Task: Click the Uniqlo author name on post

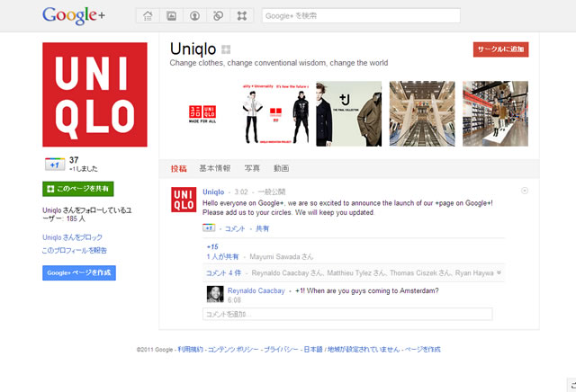Action: tap(213, 192)
